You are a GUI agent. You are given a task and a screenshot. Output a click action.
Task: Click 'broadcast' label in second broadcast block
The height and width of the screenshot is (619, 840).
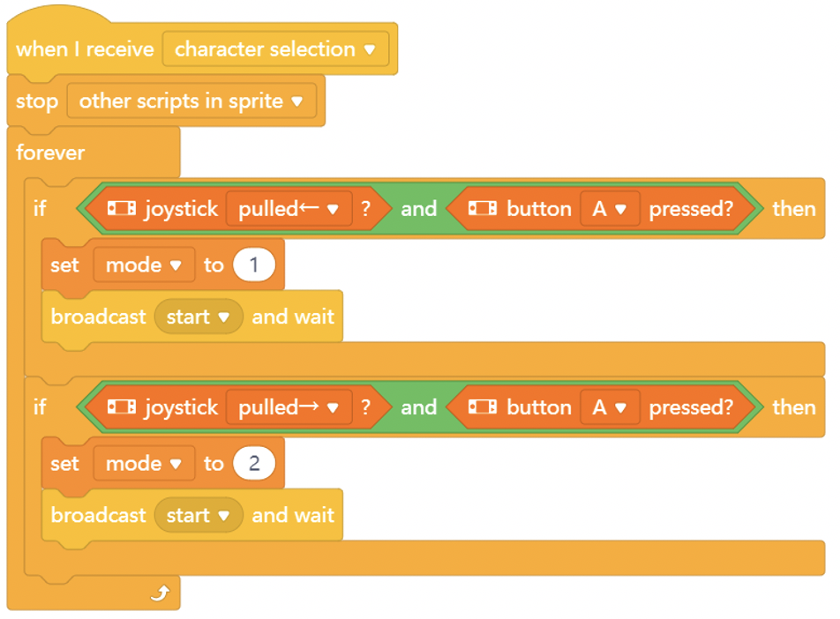98,515
